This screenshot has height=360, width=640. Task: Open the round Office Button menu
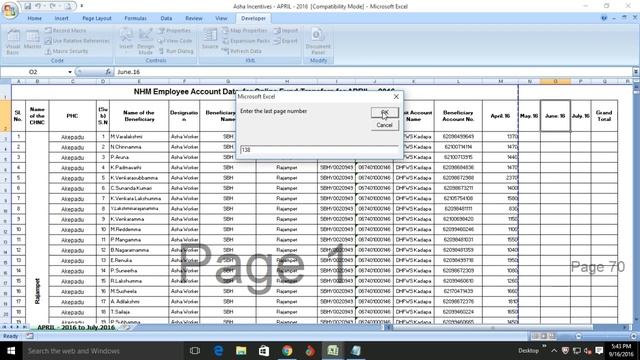point(10,10)
